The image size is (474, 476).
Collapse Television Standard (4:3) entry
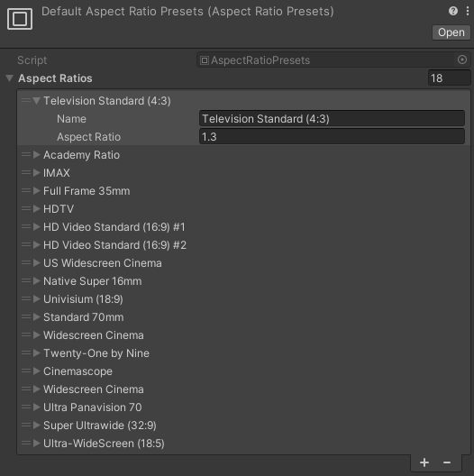coord(37,100)
